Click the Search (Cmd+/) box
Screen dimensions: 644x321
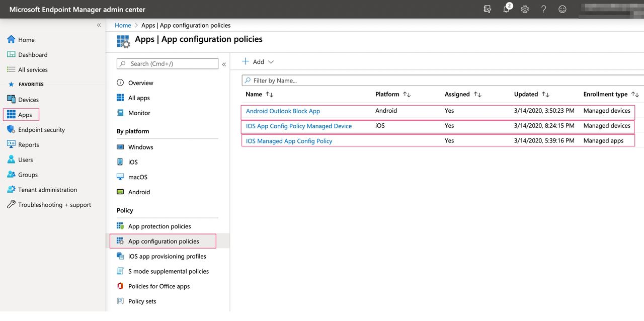pos(168,64)
